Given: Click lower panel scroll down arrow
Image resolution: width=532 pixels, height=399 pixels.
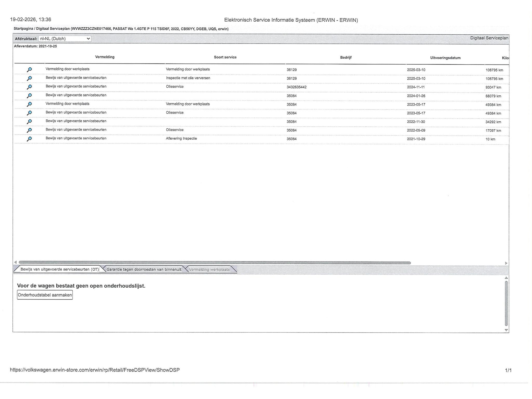Looking at the screenshot, I should [x=506, y=330].
